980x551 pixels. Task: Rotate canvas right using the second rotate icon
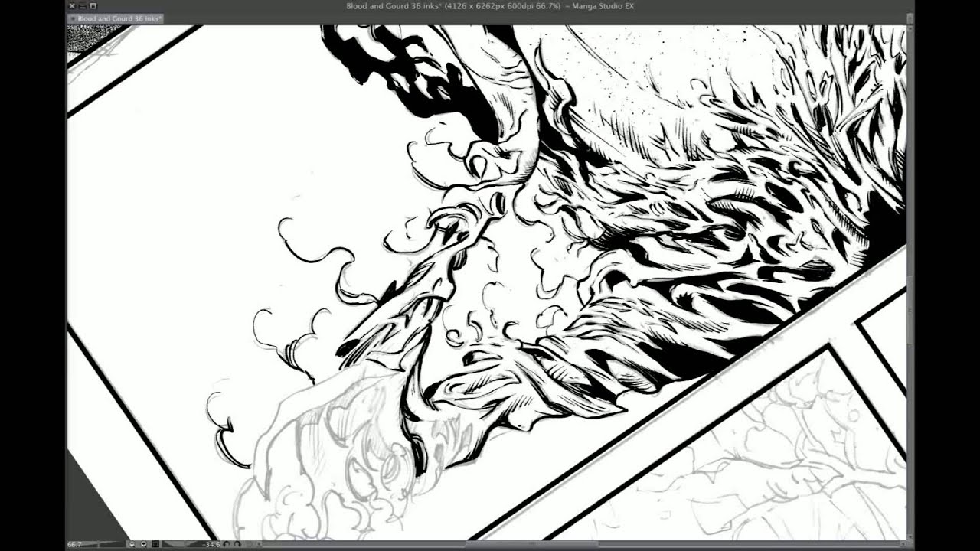[x=237, y=544]
